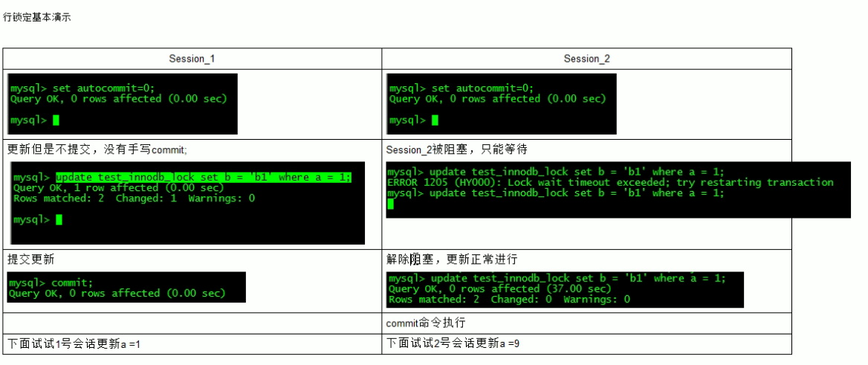Image resolution: width=868 pixels, height=365 pixels.
Task: Click the cursor block in Session_1 autocommit terminal
Action: click(x=55, y=120)
